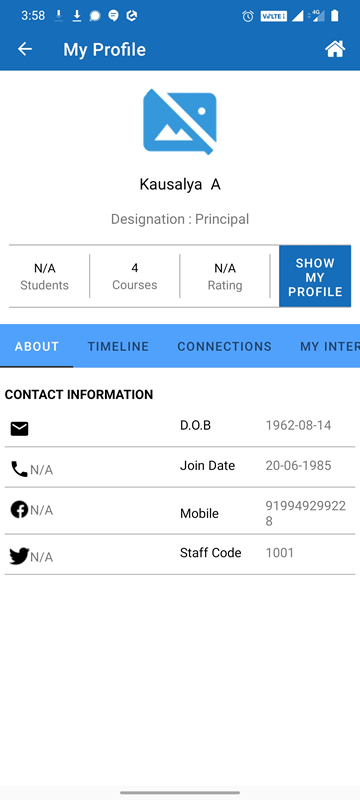Tap the alarm clock status icon

(x=248, y=16)
